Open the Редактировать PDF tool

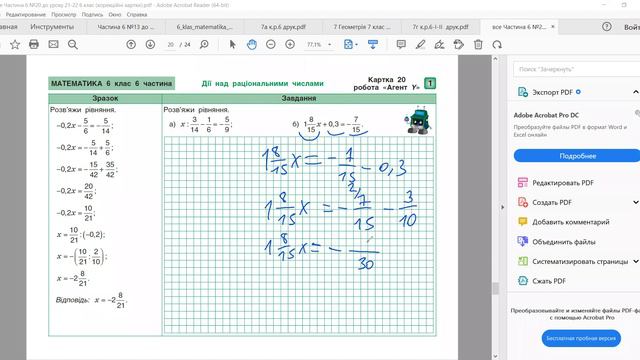pyautogui.click(x=563, y=183)
